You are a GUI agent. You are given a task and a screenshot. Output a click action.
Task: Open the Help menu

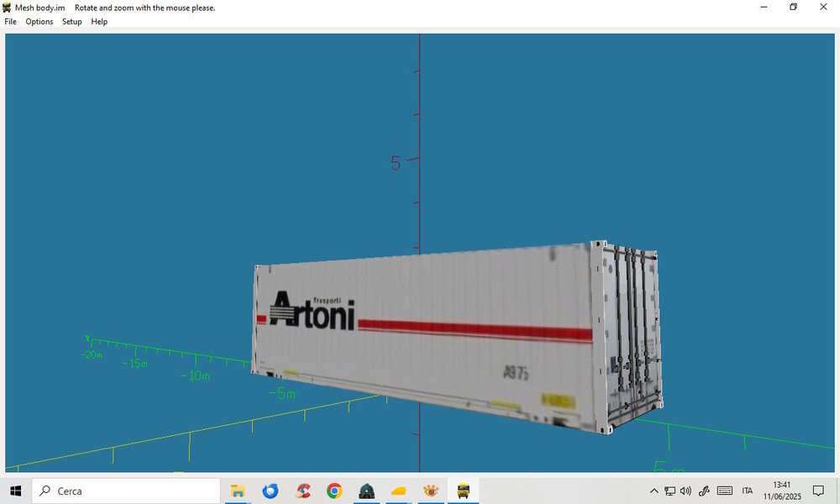99,22
